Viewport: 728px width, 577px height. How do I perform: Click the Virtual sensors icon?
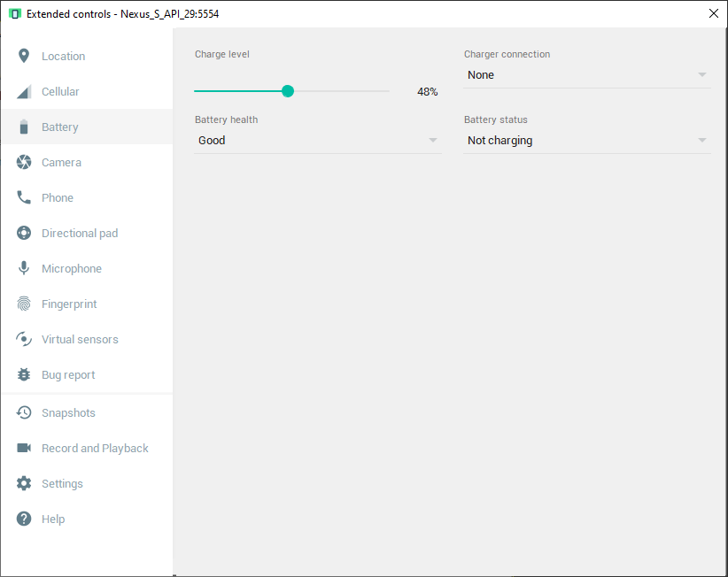tap(24, 339)
